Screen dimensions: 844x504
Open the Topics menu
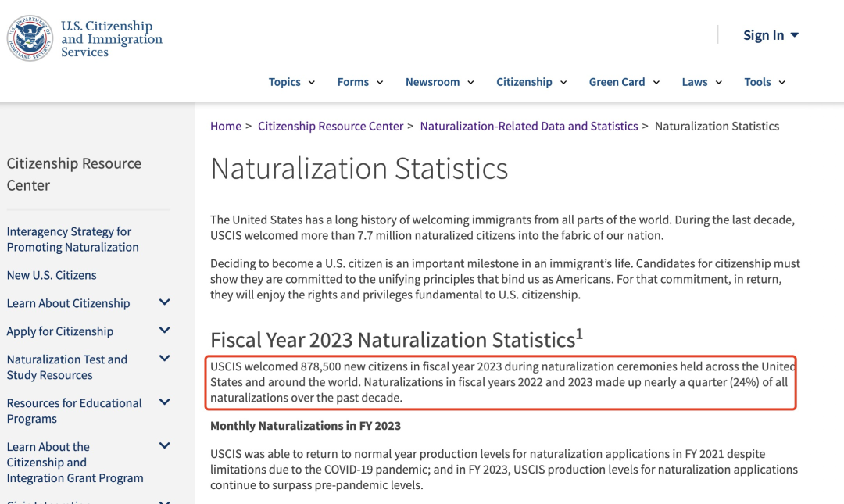pyautogui.click(x=291, y=82)
